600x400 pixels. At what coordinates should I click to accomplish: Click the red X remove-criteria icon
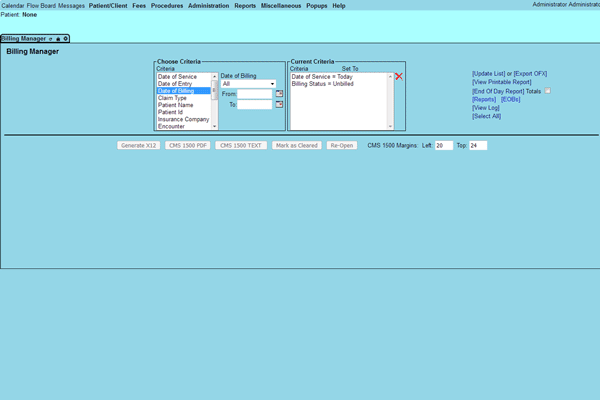(399, 76)
